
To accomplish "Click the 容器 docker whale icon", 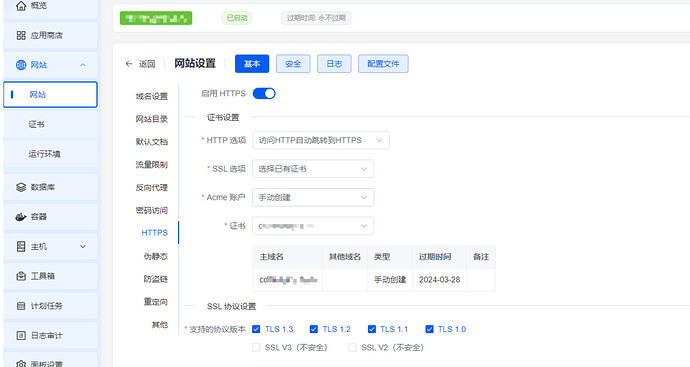I will (21, 217).
